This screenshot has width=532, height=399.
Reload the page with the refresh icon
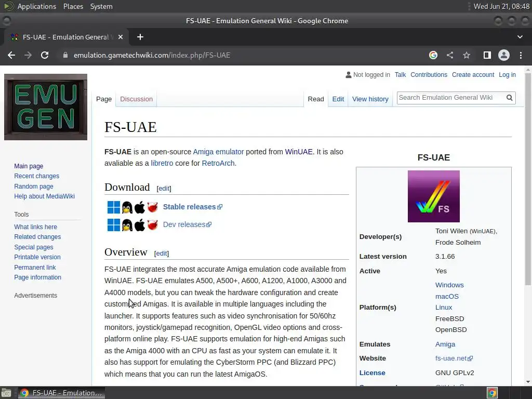[45, 55]
